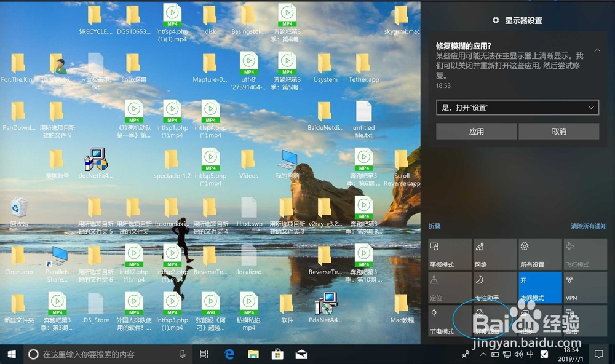615x364 pixels.
Task: Collapse the 显示器设置 notification with its chevron
Action: coord(597,50)
